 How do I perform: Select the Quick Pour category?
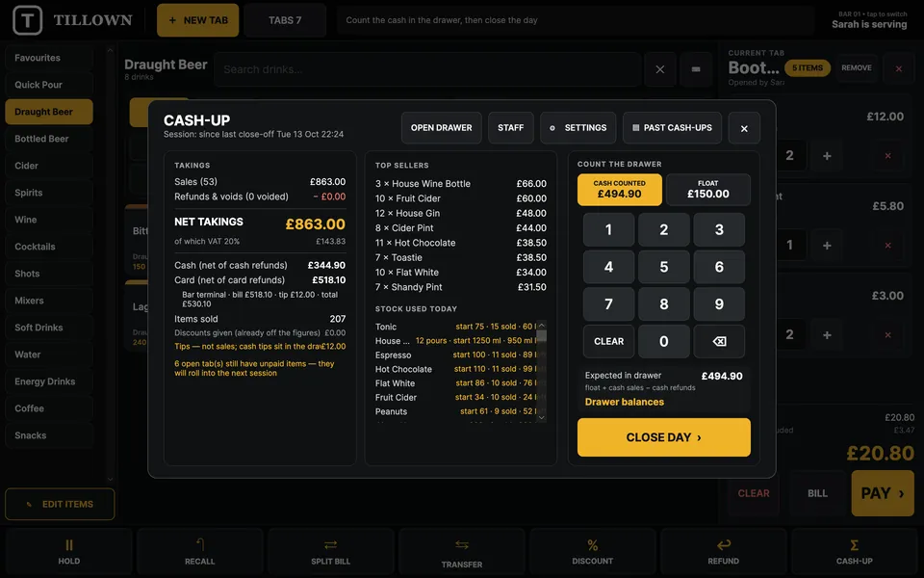click(x=49, y=85)
